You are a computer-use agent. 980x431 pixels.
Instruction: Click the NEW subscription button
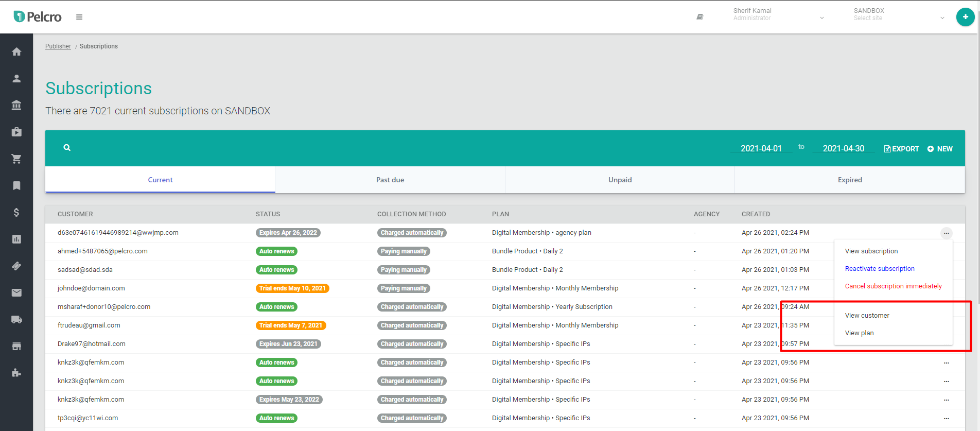pyautogui.click(x=940, y=149)
